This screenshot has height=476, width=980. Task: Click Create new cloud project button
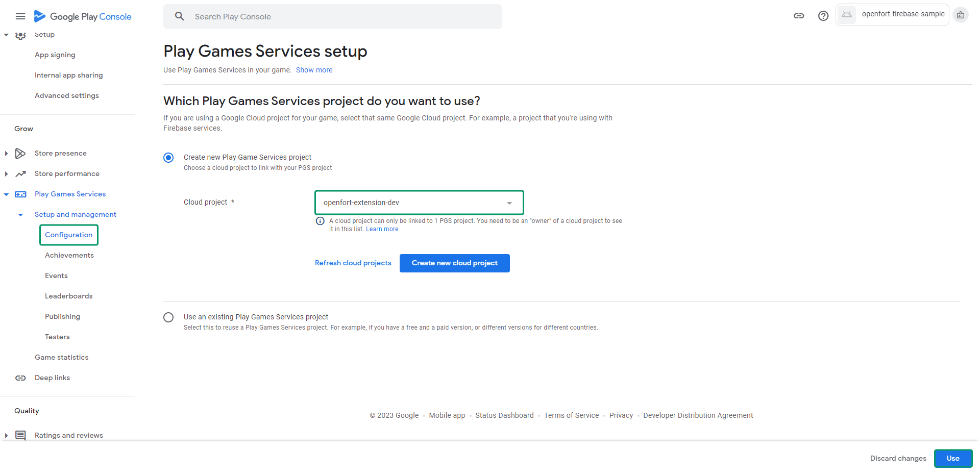454,263
